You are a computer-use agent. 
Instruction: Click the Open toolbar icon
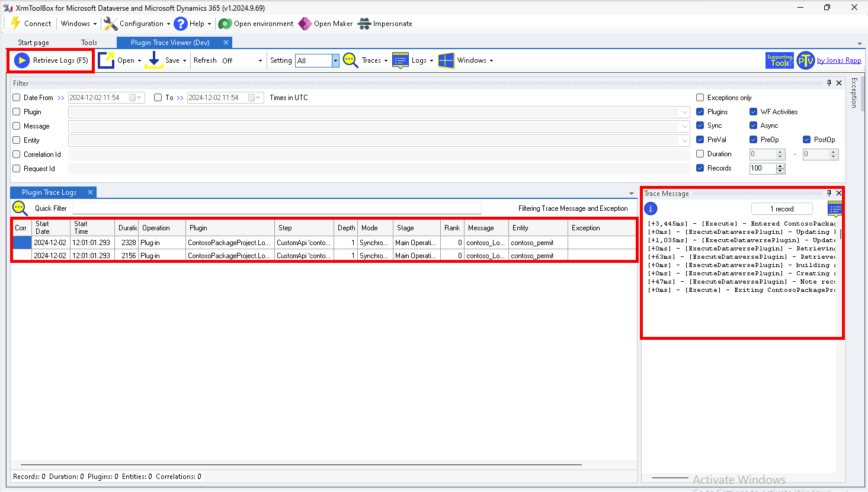[x=106, y=60]
